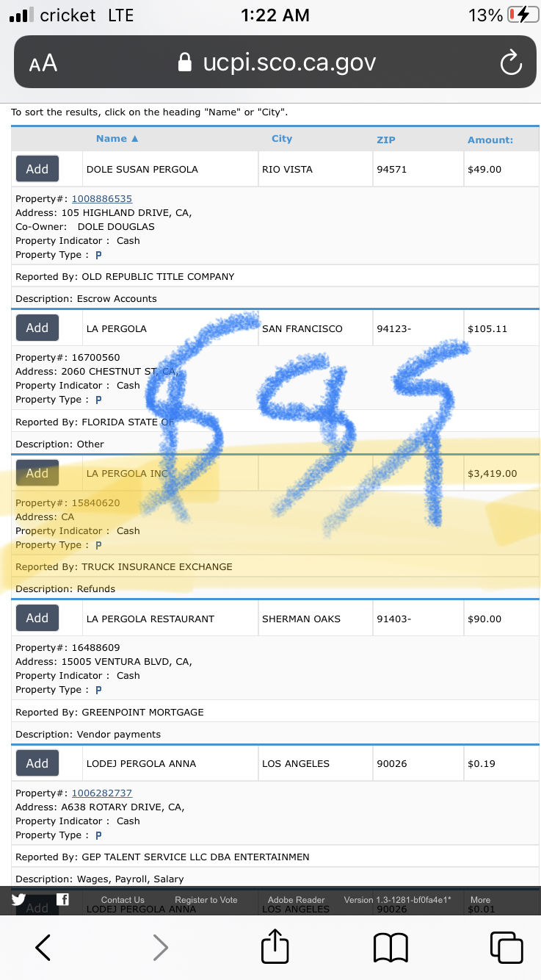The width and height of the screenshot is (541, 980).
Task: Add the LODEJ PERGOLA ANNA $0.19 property
Action: click(x=37, y=764)
